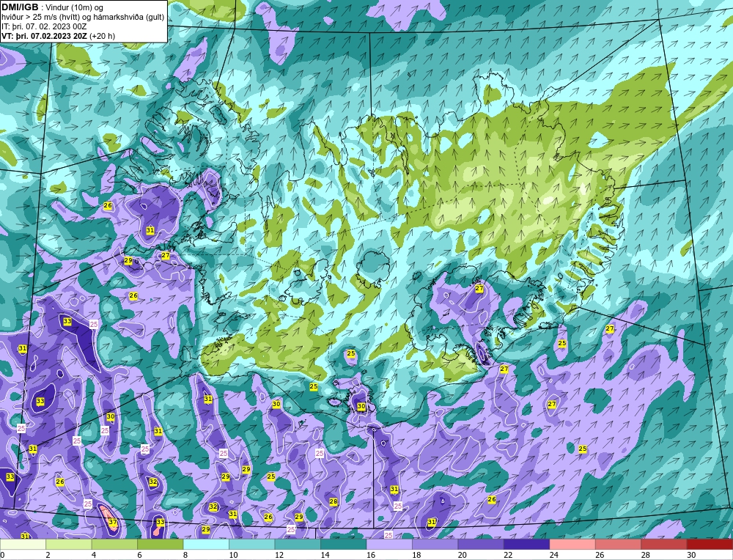
Task: Select the legend scale number "18"
Action: pos(416,555)
